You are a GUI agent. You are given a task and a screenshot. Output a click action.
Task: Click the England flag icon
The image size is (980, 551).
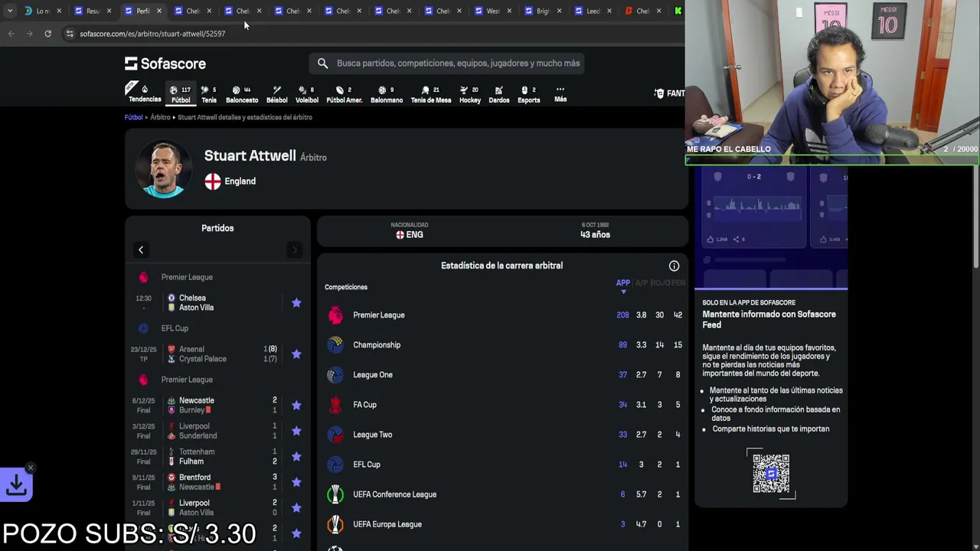[213, 181]
